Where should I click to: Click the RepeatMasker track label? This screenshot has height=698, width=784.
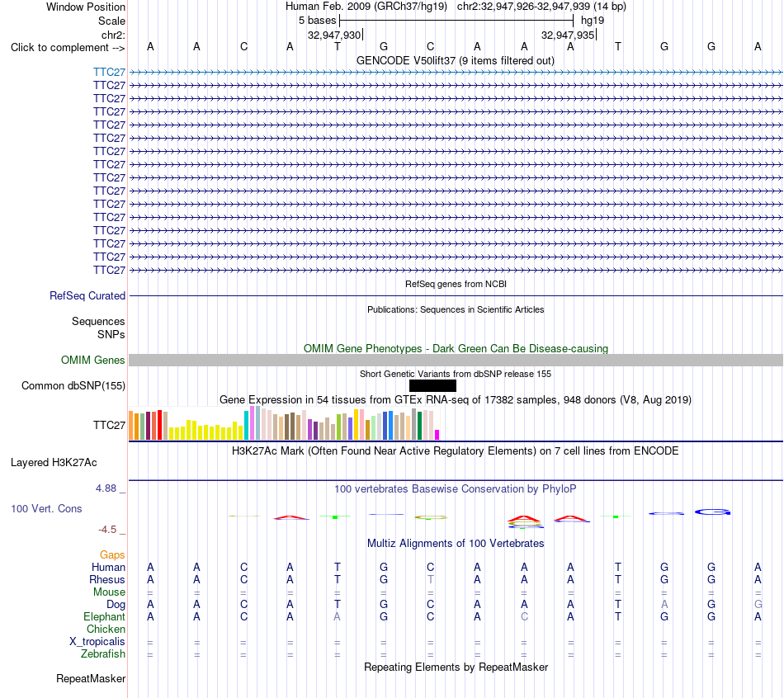91,678
